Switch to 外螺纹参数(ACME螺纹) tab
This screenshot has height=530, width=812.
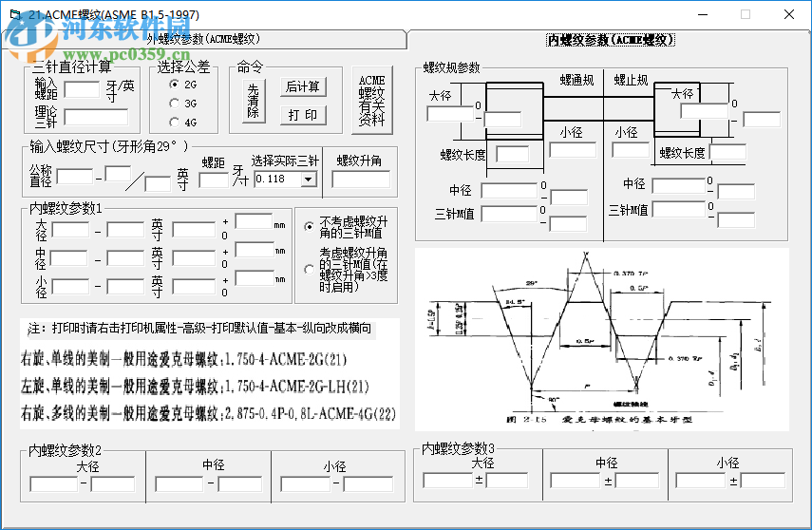[203, 39]
